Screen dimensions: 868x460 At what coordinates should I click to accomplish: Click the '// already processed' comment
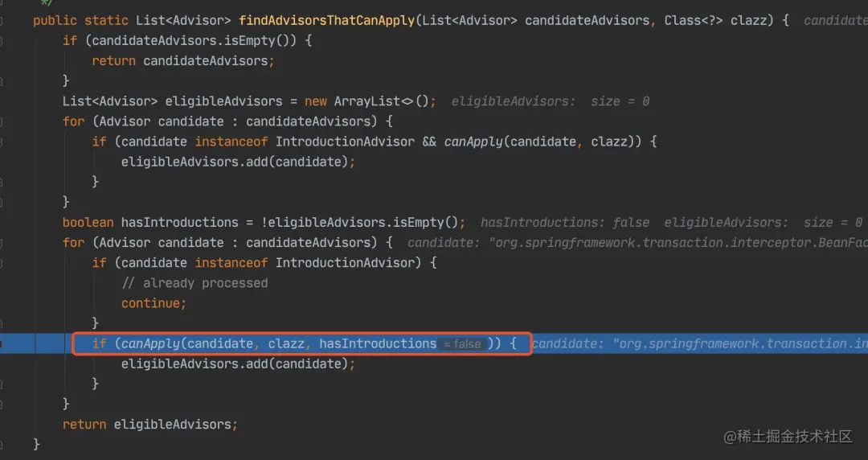coord(194,283)
